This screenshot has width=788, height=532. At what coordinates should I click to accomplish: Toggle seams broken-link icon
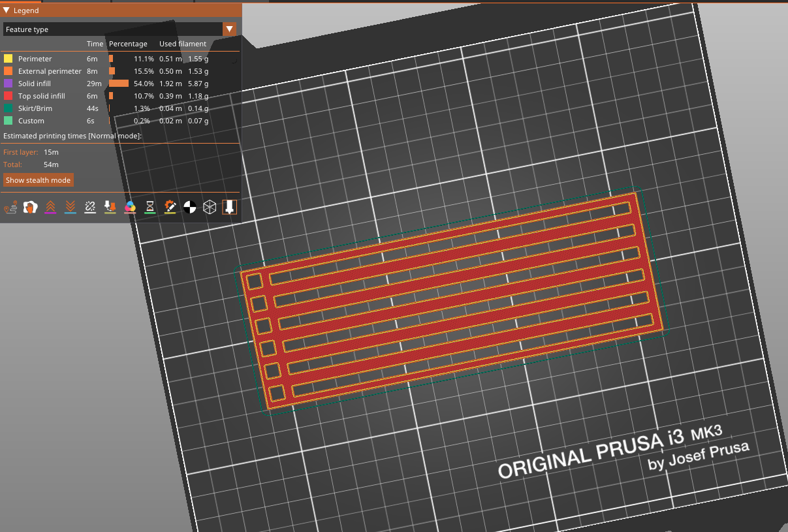pyautogui.click(x=90, y=208)
